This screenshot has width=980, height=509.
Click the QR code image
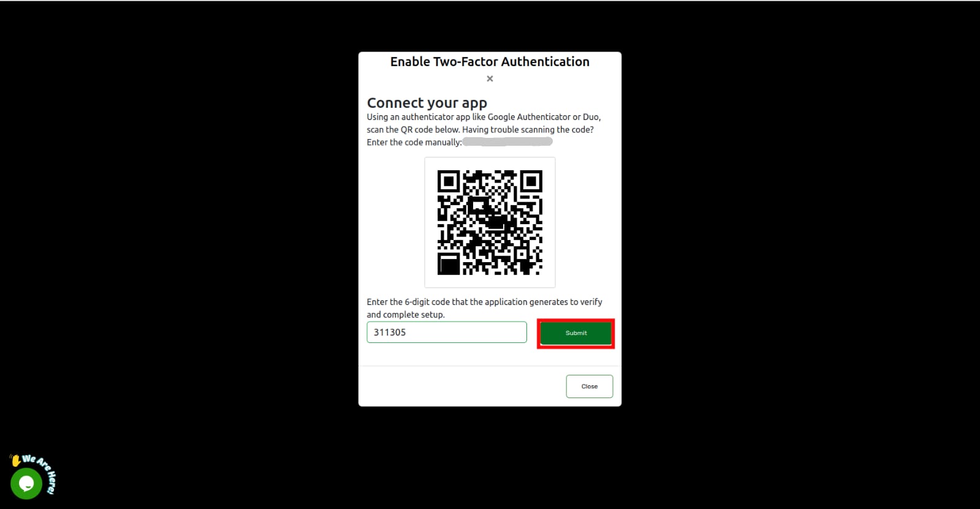pos(490,222)
